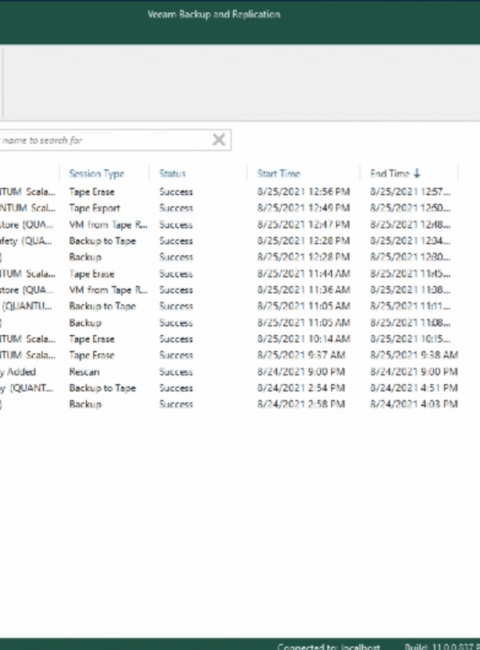480x650 pixels.
Task: Select end time 8/24/2021 4:03 PM
Action: 414,404
